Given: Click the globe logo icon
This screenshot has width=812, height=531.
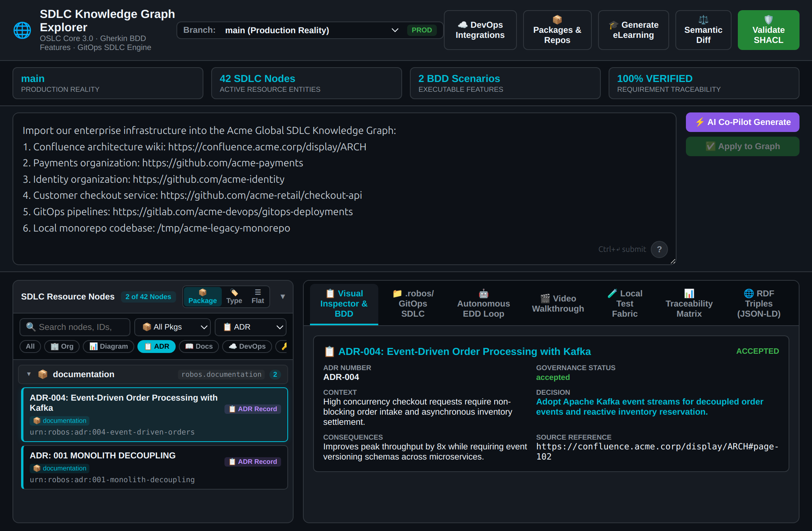Looking at the screenshot, I should point(22,30).
